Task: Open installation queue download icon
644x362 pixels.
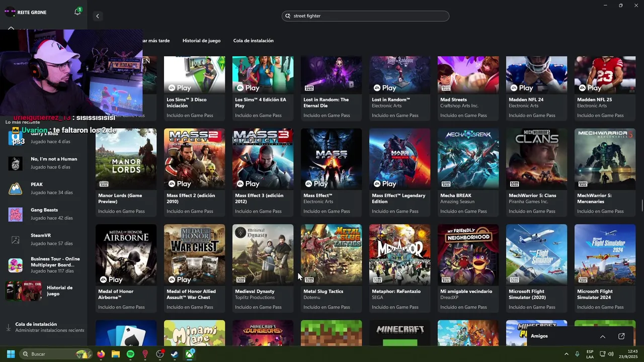Action: (9, 327)
